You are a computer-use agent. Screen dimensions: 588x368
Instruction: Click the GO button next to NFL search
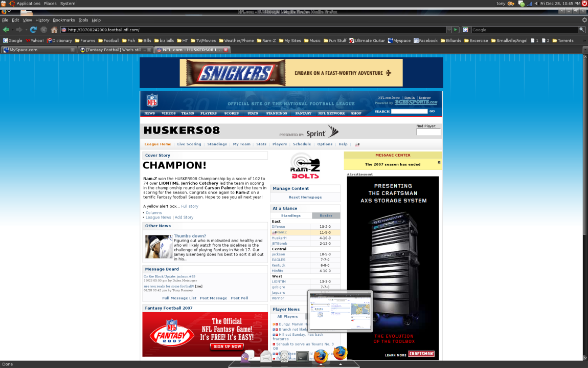pyautogui.click(x=432, y=111)
